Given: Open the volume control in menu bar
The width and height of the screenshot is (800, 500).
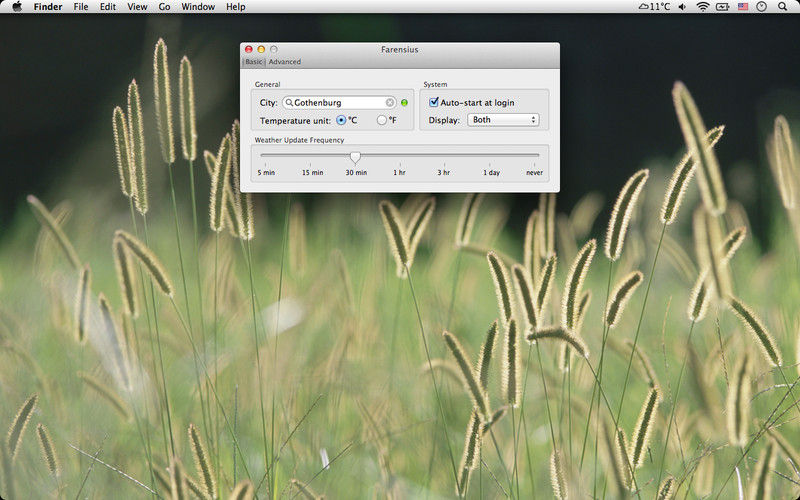Looking at the screenshot, I should click(x=683, y=7).
